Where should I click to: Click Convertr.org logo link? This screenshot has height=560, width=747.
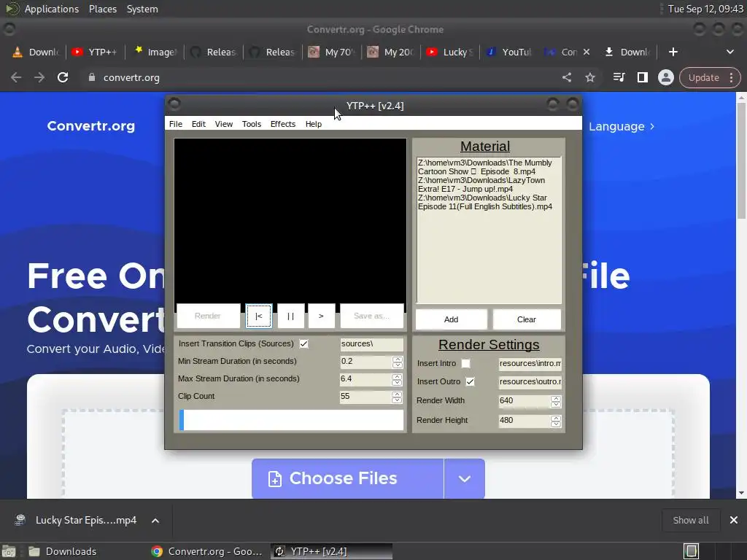(x=91, y=126)
